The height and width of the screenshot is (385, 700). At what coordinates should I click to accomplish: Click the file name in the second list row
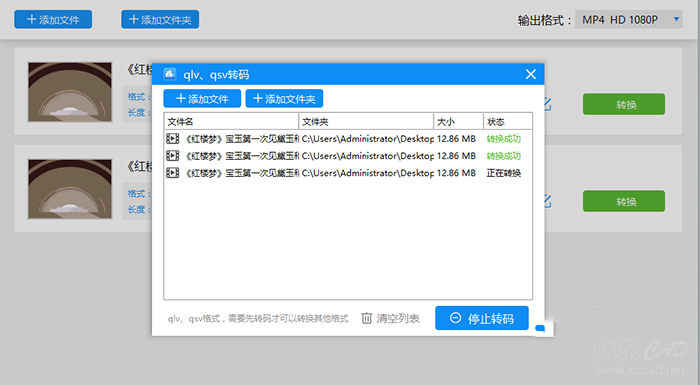click(x=242, y=156)
